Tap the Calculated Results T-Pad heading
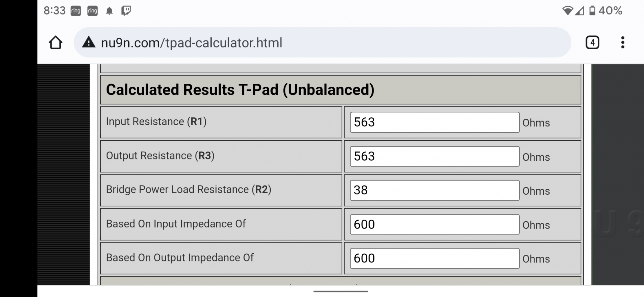 (240, 90)
